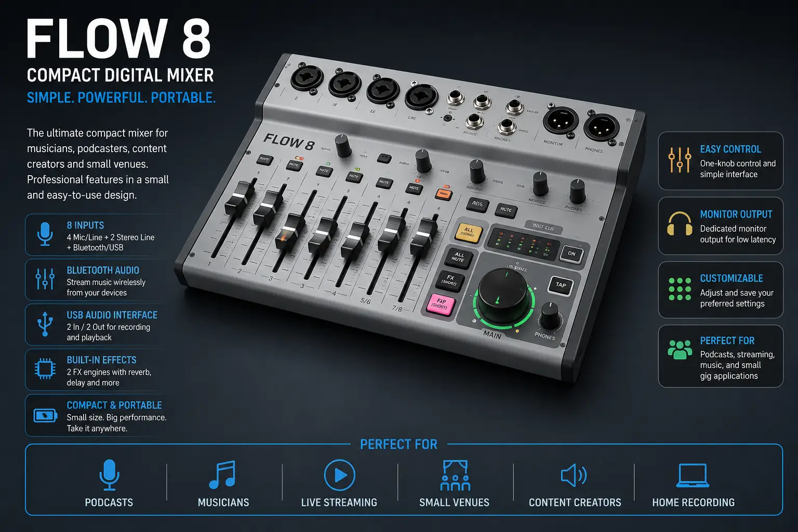Viewport: 798px width, 532px height.
Task: Click the HOME RECORDING label
Action: [694, 502]
